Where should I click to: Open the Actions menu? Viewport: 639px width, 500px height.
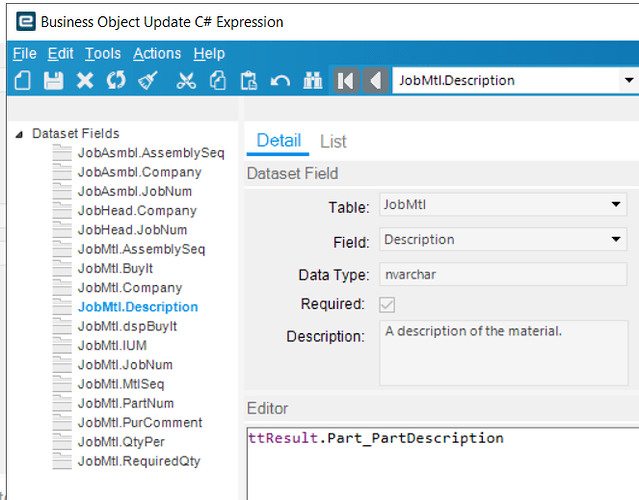point(157,54)
